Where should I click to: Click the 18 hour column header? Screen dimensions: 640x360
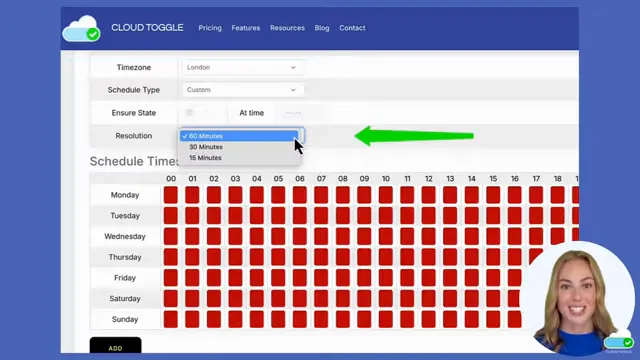coord(558,179)
